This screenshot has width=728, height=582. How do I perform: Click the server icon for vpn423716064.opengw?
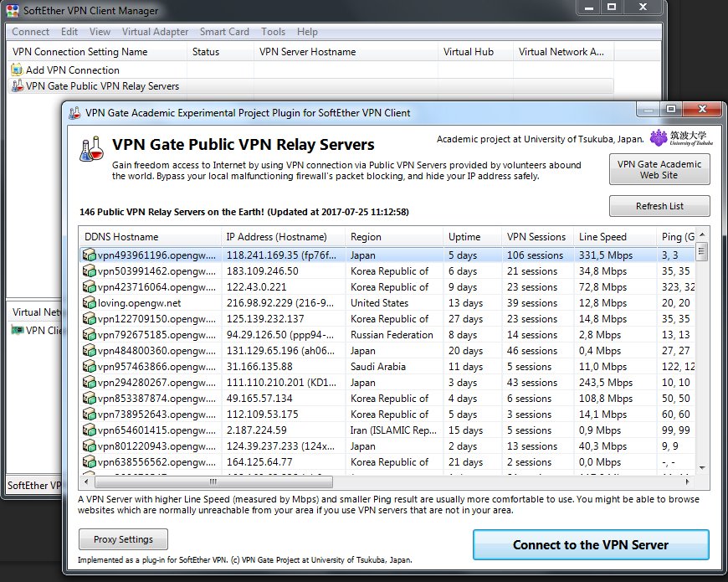89,287
